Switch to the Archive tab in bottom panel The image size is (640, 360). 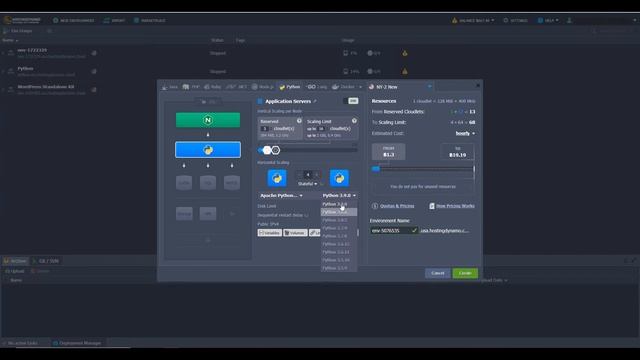tap(15, 261)
